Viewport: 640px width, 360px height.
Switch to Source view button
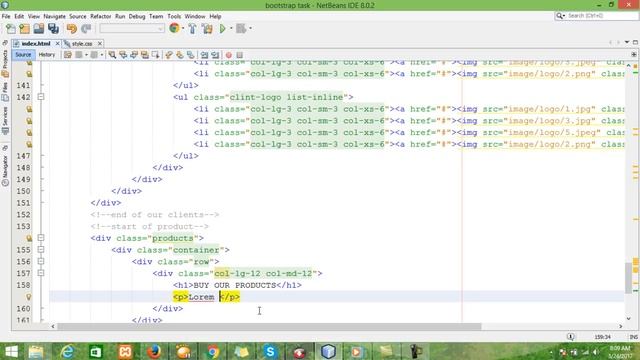point(23,55)
